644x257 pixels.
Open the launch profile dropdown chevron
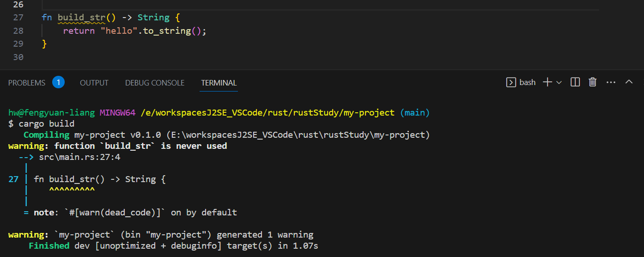pyautogui.click(x=559, y=82)
